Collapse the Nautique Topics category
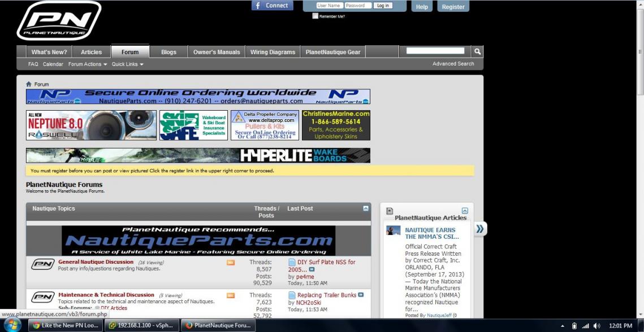Screen dimensions: 644x332 [x=365, y=208]
